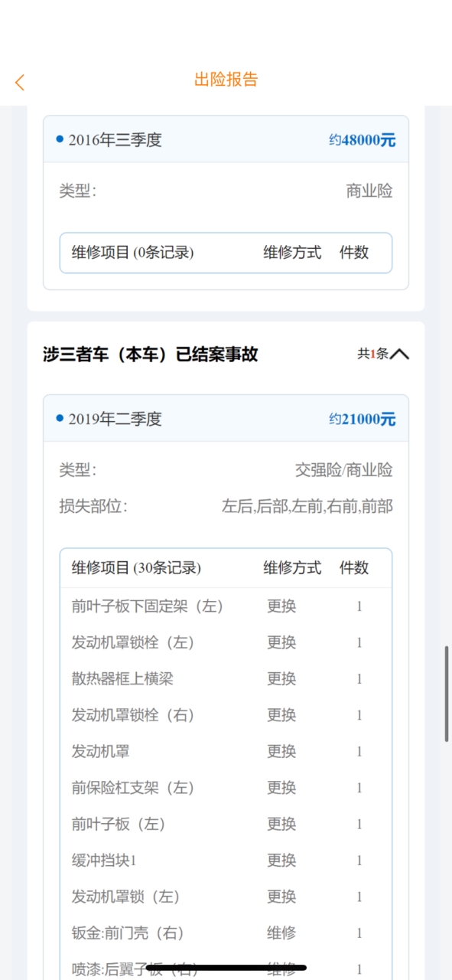452x980 pixels.
Task: Select the 钣金:前门壳（右） repair row
Action: click(x=226, y=933)
